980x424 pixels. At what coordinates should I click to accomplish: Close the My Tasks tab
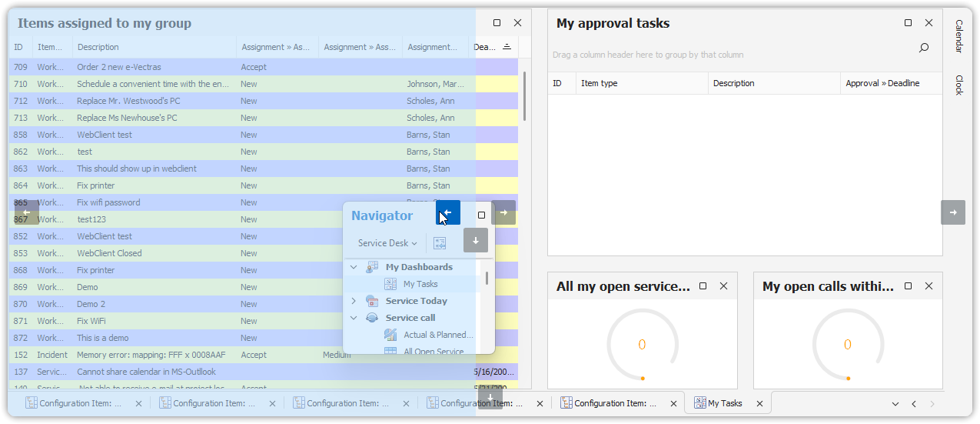coord(759,403)
